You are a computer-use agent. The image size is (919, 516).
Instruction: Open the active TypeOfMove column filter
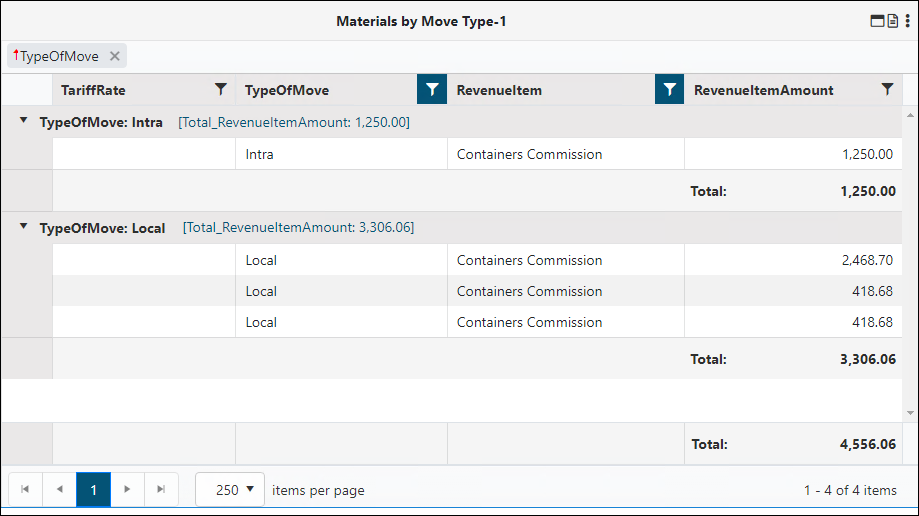pyautogui.click(x=431, y=90)
